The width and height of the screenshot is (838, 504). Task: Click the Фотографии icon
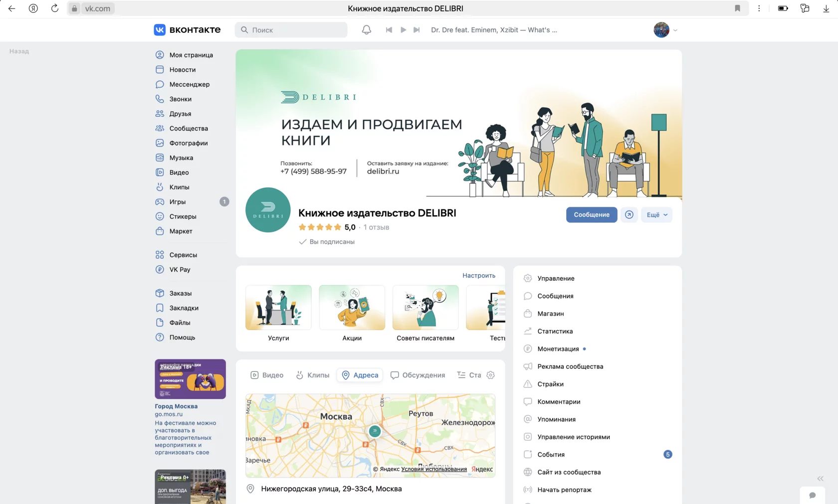pos(160,143)
